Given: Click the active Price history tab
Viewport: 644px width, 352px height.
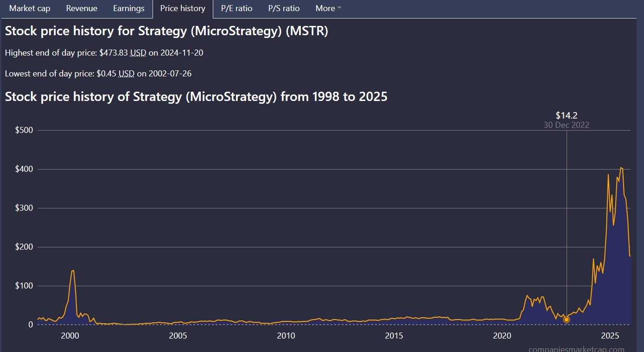Looking at the screenshot, I should [183, 8].
